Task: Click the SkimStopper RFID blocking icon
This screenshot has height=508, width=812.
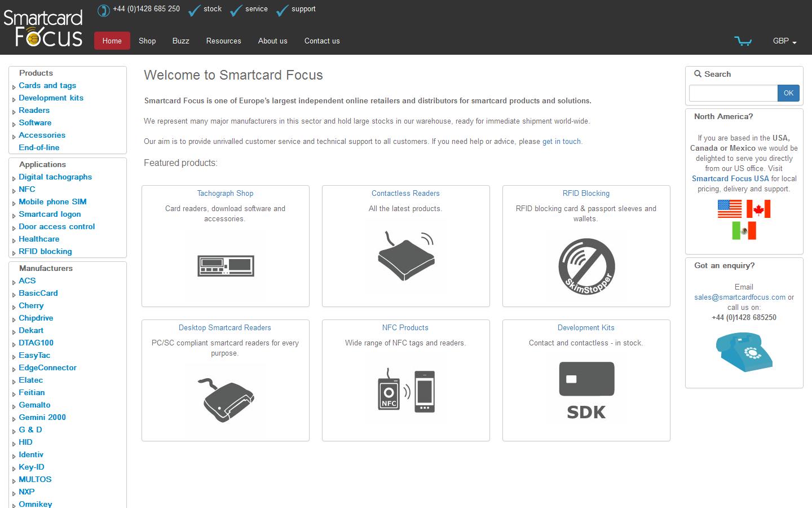Action: (586, 265)
